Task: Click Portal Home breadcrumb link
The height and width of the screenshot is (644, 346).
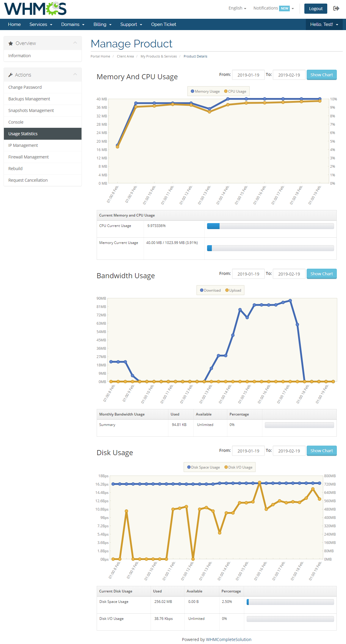Action: point(100,56)
